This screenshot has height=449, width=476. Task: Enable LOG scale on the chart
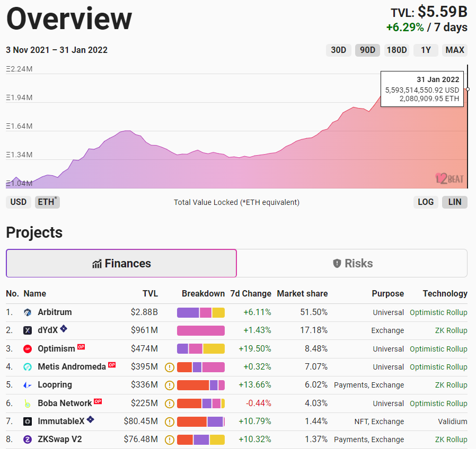(426, 202)
